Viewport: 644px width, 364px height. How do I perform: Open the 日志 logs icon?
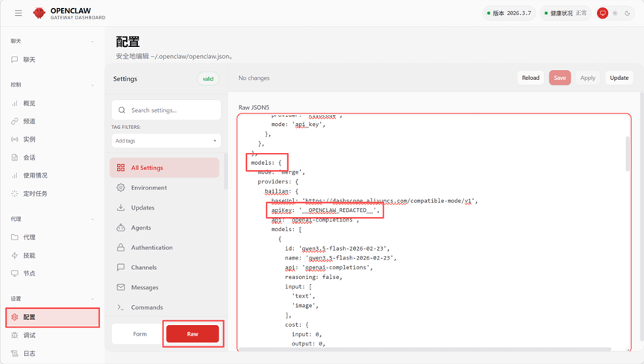tap(14, 354)
